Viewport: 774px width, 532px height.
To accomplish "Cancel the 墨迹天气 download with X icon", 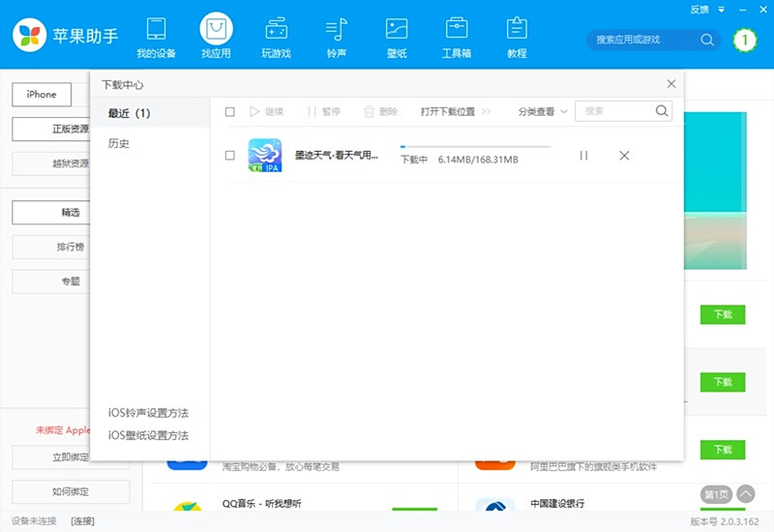I will [x=624, y=156].
